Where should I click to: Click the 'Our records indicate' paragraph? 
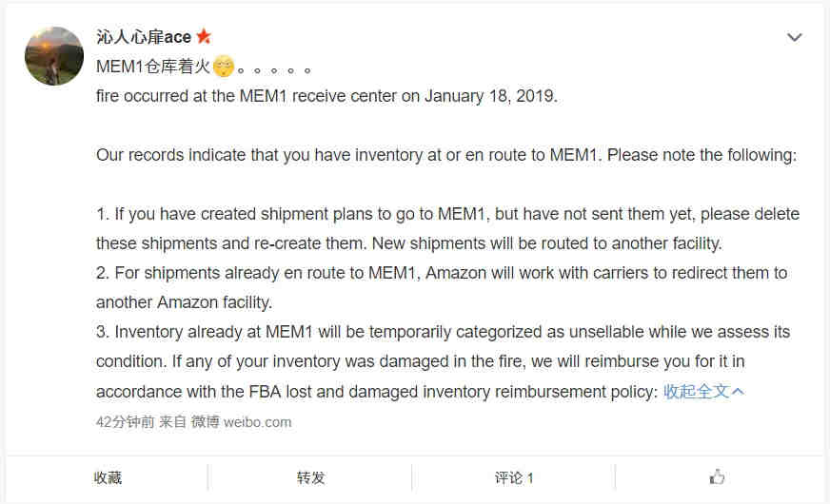click(x=446, y=155)
